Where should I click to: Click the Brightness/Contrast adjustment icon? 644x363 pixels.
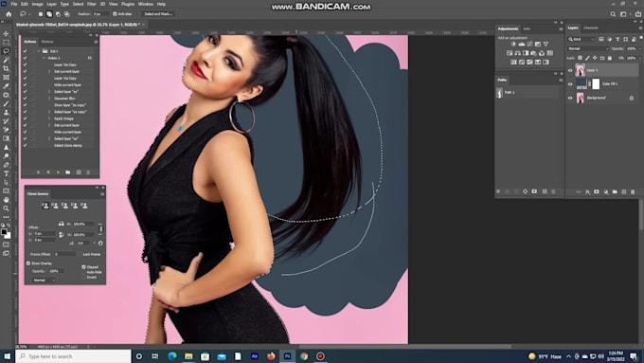[x=513, y=44]
